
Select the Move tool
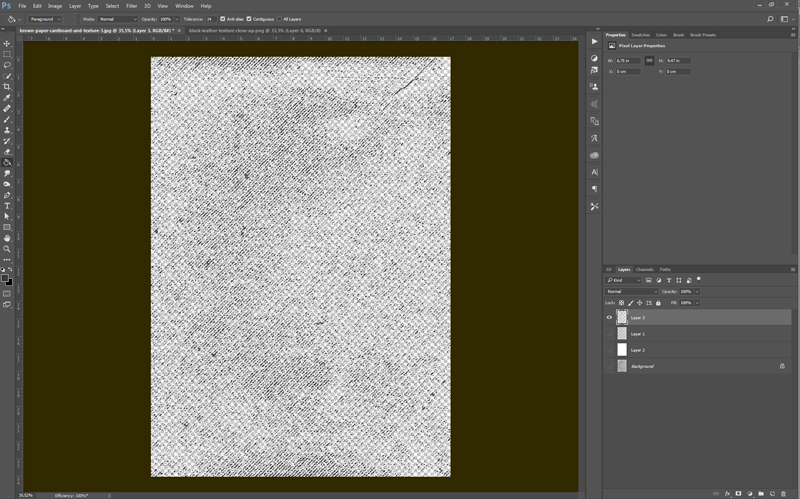point(7,44)
